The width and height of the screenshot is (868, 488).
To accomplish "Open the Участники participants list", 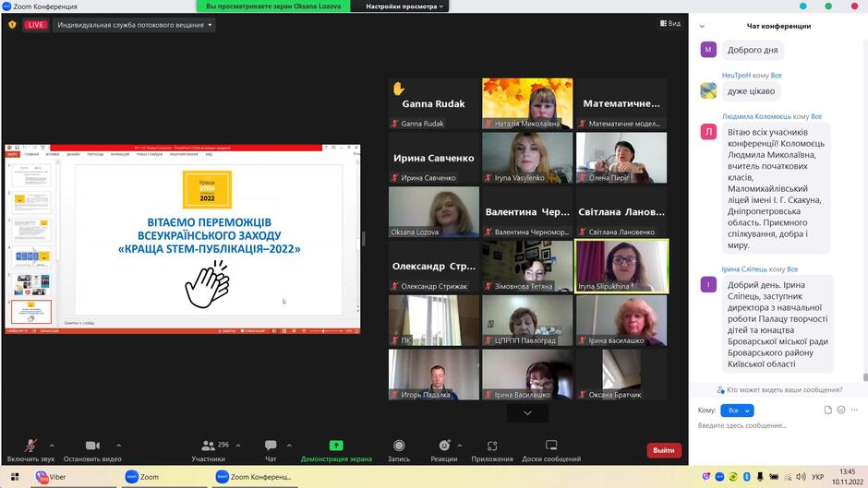I will coord(208,446).
